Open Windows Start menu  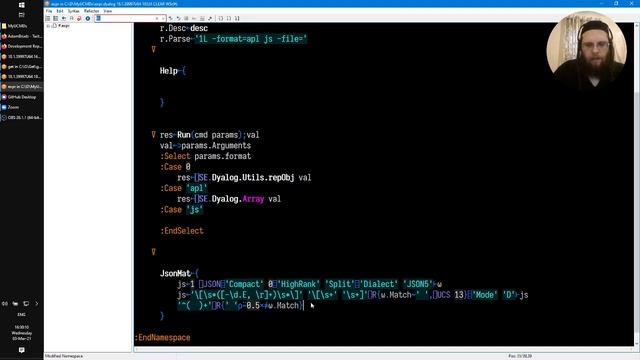point(22,5)
